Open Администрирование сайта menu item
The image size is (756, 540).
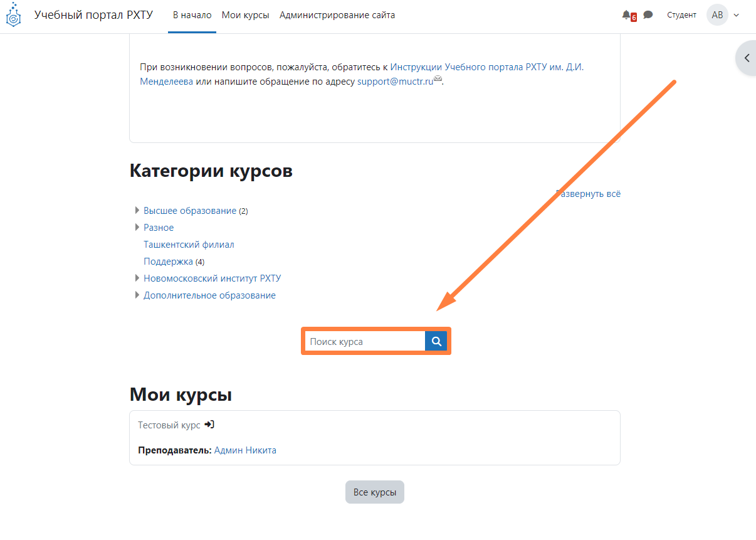click(337, 15)
